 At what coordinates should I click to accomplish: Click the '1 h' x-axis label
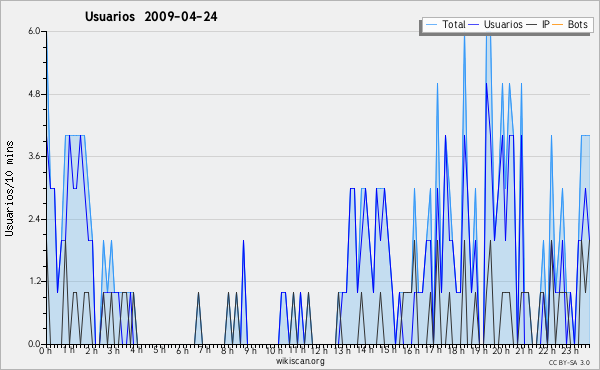(68, 350)
